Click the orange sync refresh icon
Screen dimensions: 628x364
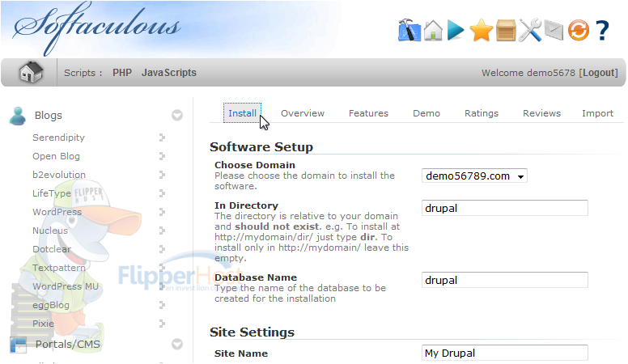(x=579, y=31)
